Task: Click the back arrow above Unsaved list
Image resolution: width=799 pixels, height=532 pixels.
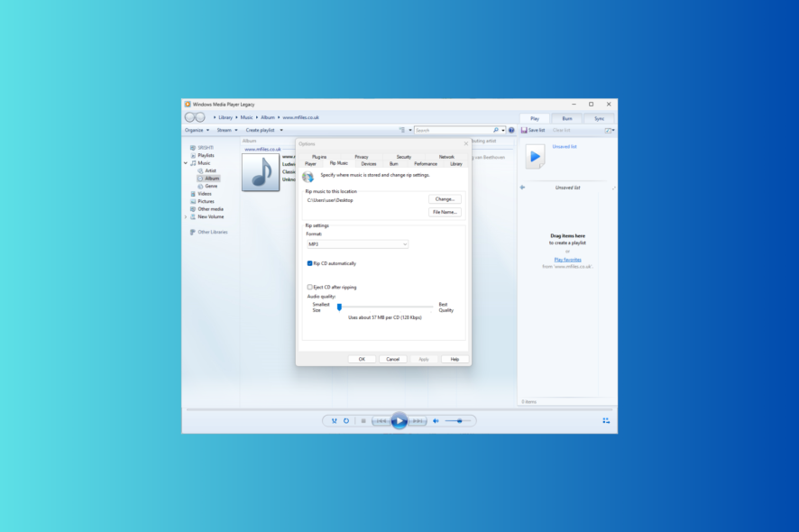Action: point(522,188)
